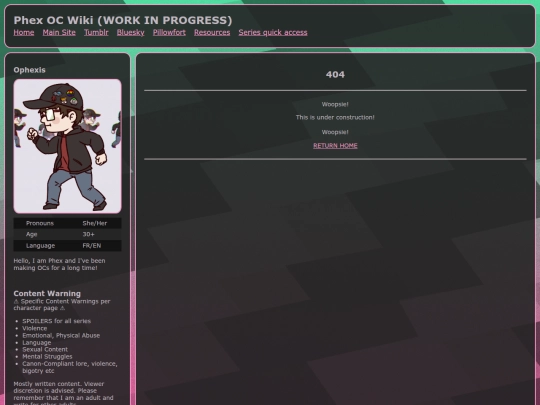The height and width of the screenshot is (405, 540).
Task: Click the Ophexis sidebar heading
Action: [x=29, y=70]
